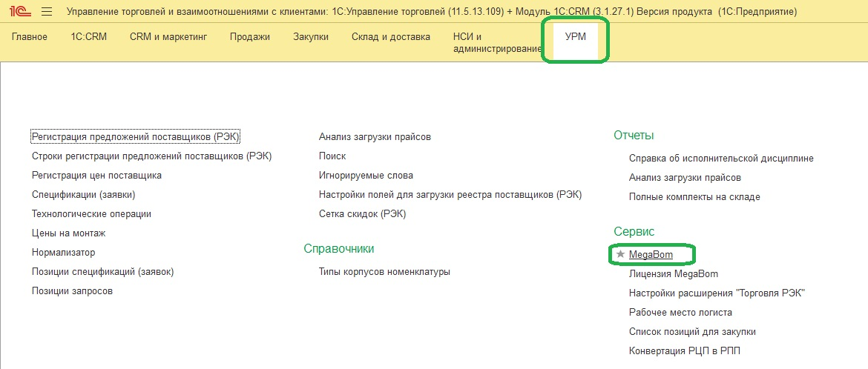Toggle the favorite star beside MegaBom
Viewport: 868px width, 369px height.
click(x=621, y=254)
